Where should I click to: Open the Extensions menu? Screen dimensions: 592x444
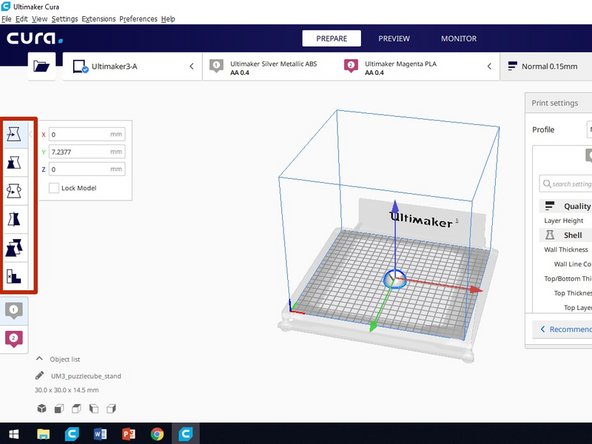click(99, 18)
